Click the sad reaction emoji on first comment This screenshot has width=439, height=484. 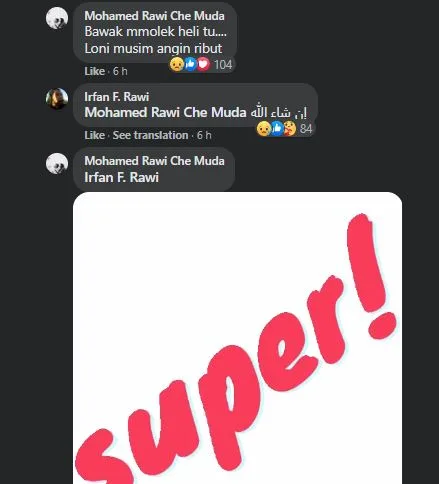click(x=177, y=64)
